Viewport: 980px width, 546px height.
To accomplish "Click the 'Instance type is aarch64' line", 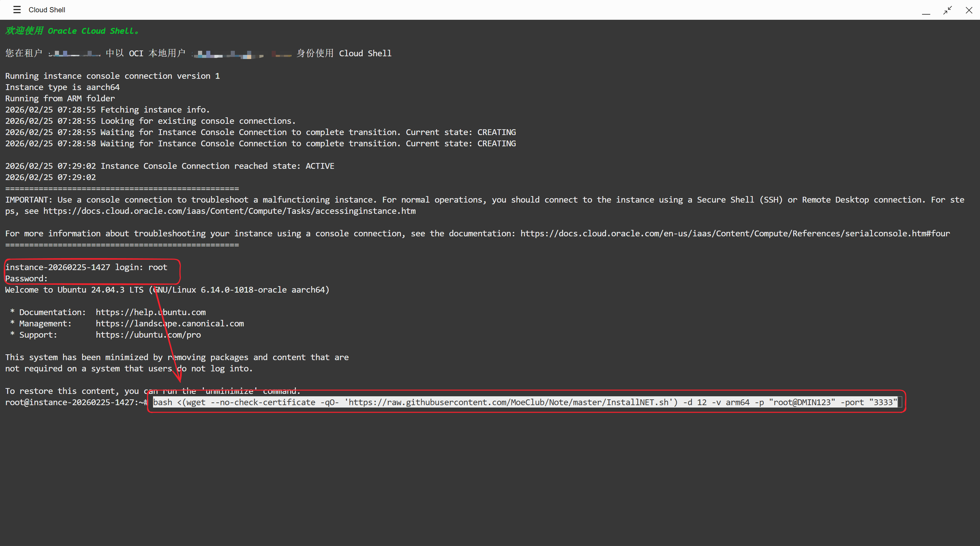I will click(62, 87).
